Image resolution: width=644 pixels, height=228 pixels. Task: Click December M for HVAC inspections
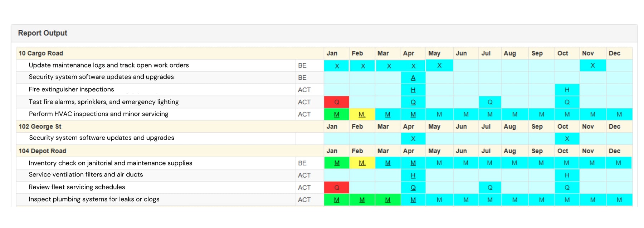tap(619, 114)
